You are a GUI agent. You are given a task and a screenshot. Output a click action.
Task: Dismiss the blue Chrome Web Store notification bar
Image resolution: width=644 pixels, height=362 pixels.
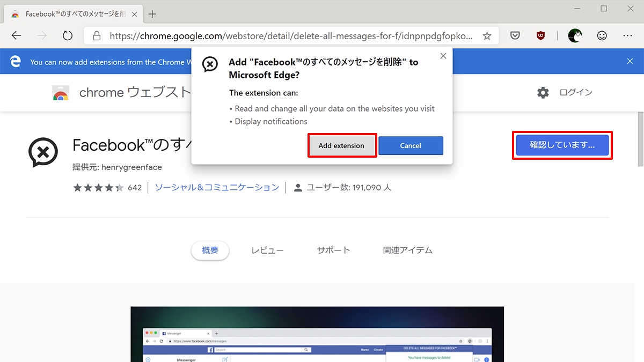630,62
